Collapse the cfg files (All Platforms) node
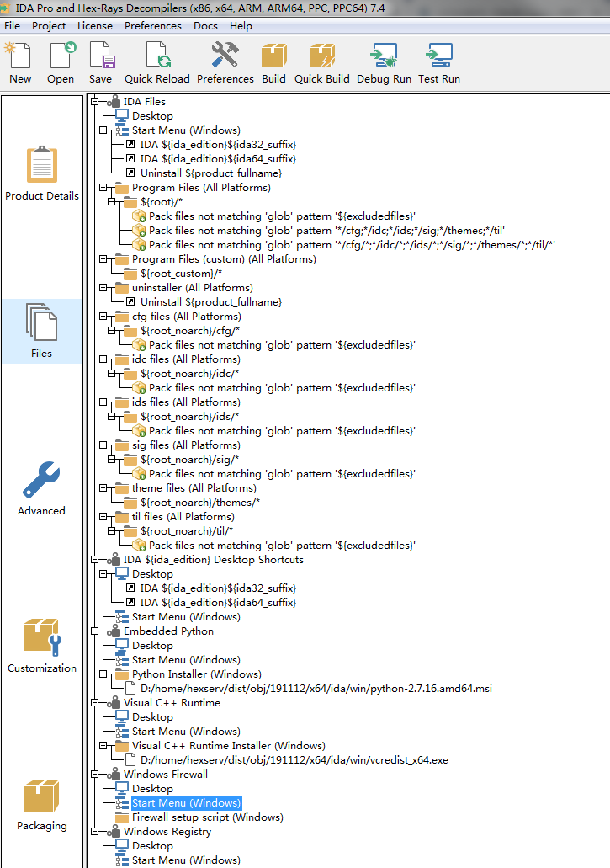The height and width of the screenshot is (868, 610). click(103, 316)
